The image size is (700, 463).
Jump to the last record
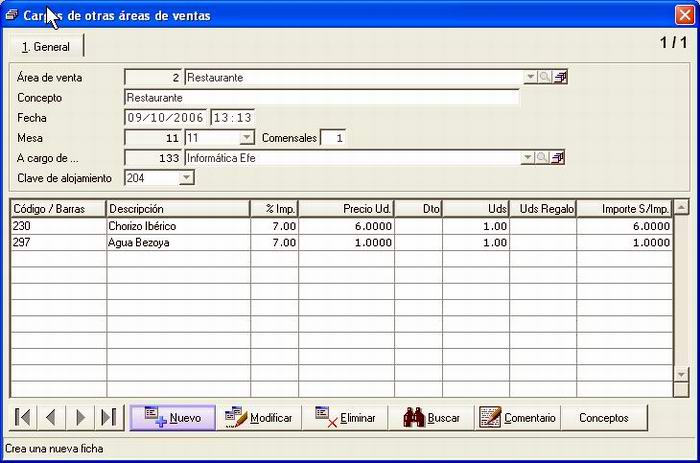(x=108, y=417)
